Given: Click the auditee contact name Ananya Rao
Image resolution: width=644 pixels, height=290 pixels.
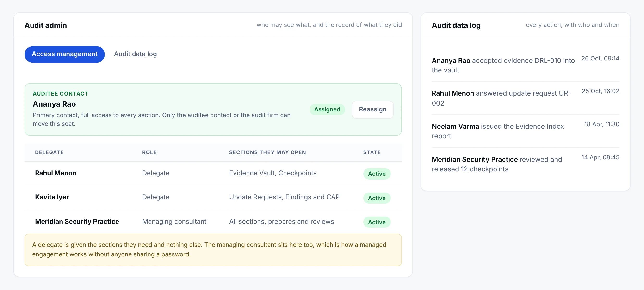Looking at the screenshot, I should pyautogui.click(x=54, y=104).
